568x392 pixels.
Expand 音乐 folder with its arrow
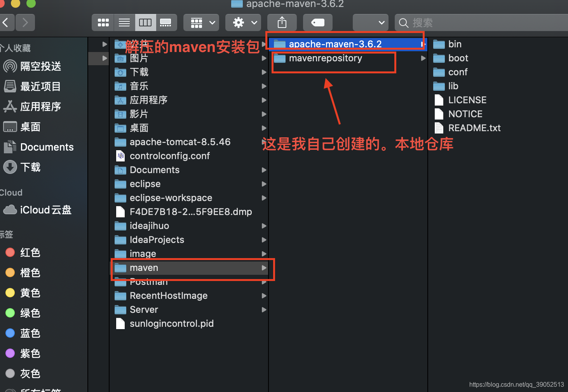point(264,86)
